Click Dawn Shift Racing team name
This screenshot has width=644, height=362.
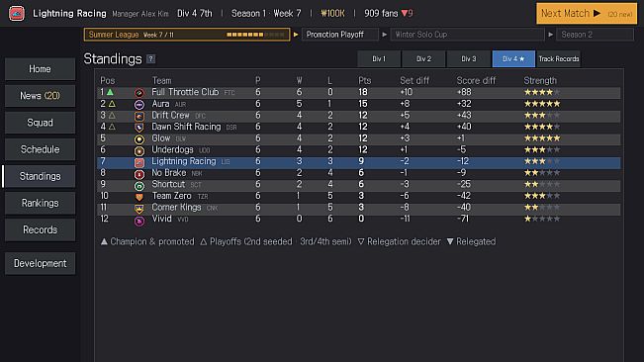186,127
